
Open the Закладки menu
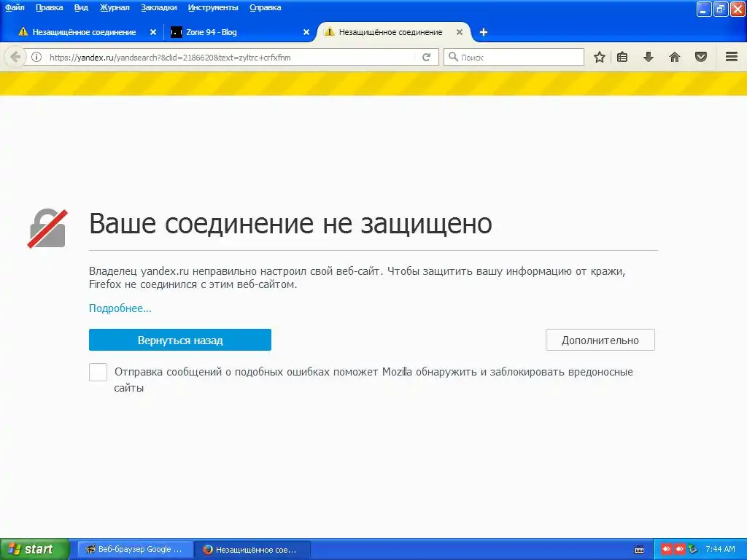pos(158,7)
